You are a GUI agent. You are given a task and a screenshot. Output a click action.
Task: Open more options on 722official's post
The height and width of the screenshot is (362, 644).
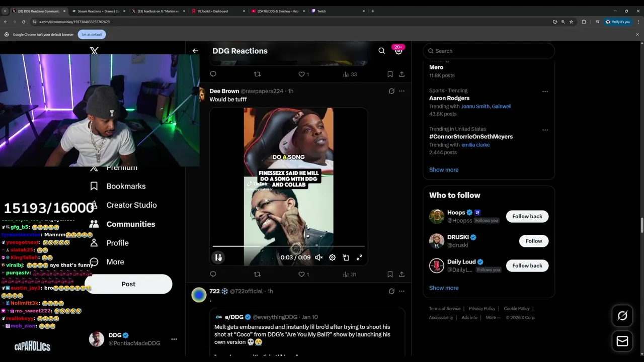tap(401, 291)
